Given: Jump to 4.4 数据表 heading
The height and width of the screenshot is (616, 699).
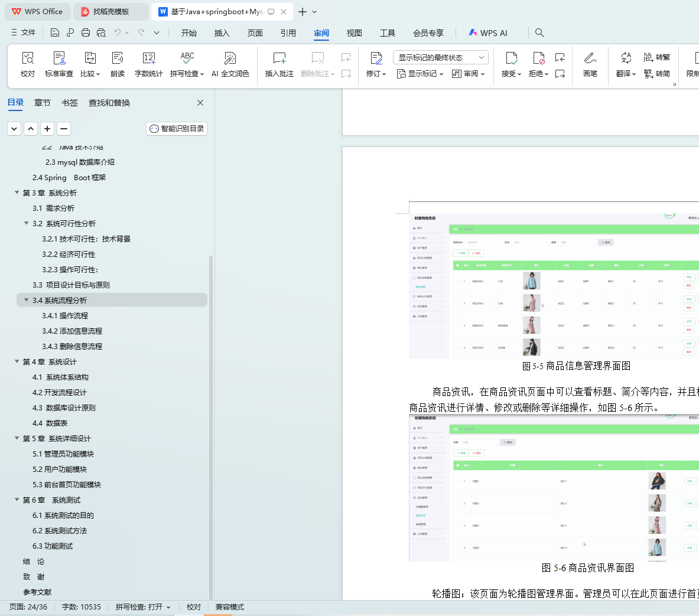Looking at the screenshot, I should 50,423.
